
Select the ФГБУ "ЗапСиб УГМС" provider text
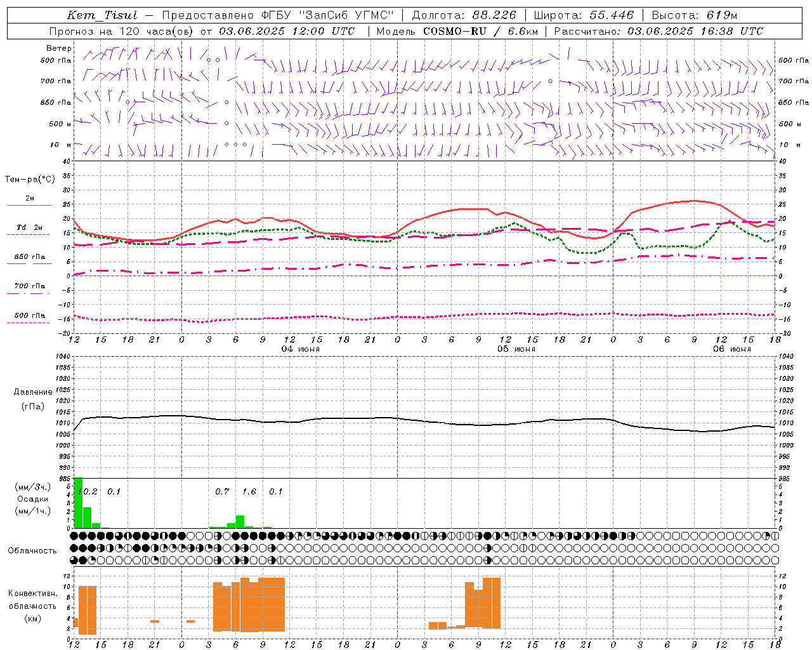click(327, 15)
